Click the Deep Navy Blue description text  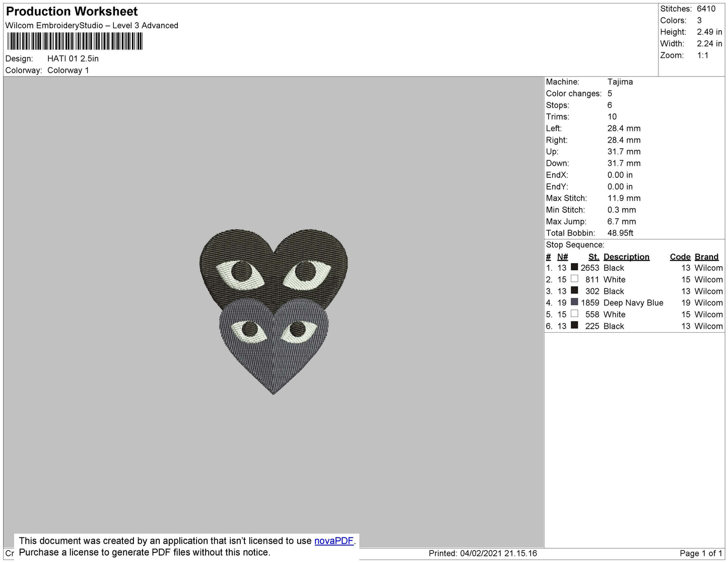click(x=633, y=302)
